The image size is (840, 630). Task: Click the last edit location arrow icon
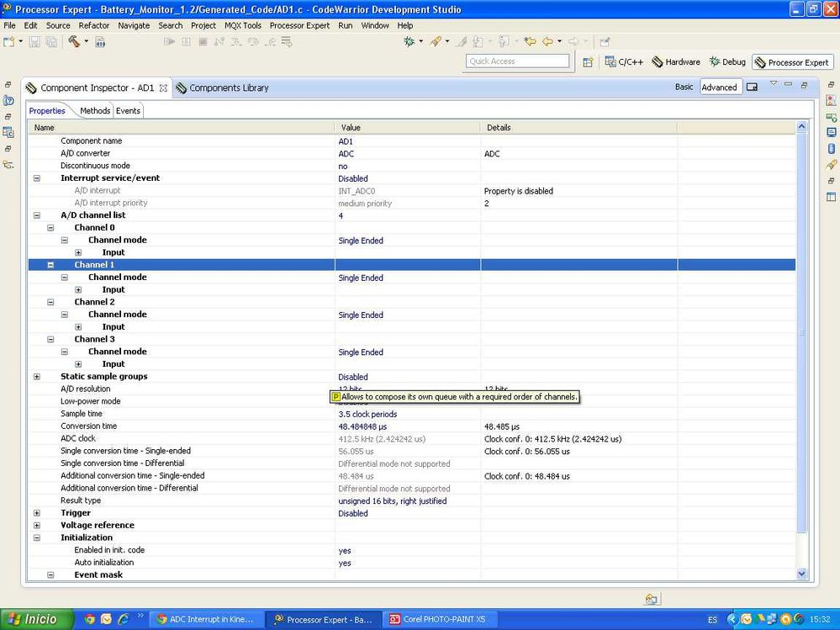tap(531, 41)
